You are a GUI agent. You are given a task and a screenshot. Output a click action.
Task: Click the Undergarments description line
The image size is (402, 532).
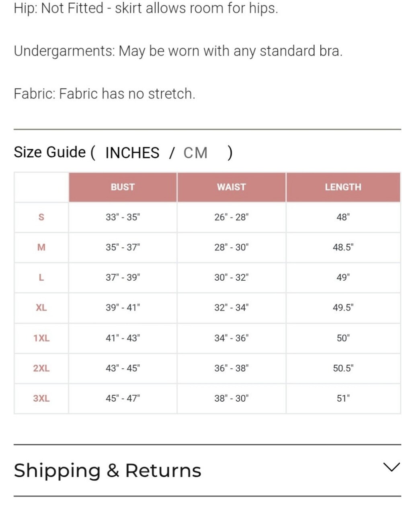178,51
